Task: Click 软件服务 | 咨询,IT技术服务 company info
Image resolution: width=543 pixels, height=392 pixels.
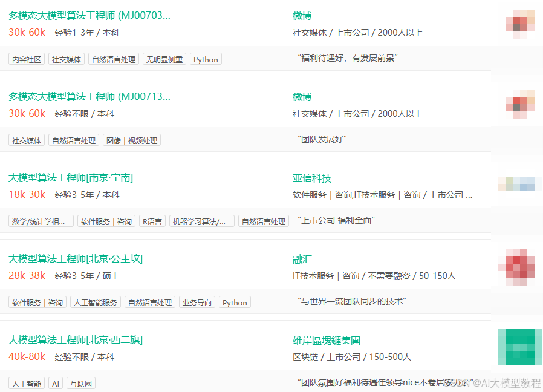Action: (x=382, y=195)
